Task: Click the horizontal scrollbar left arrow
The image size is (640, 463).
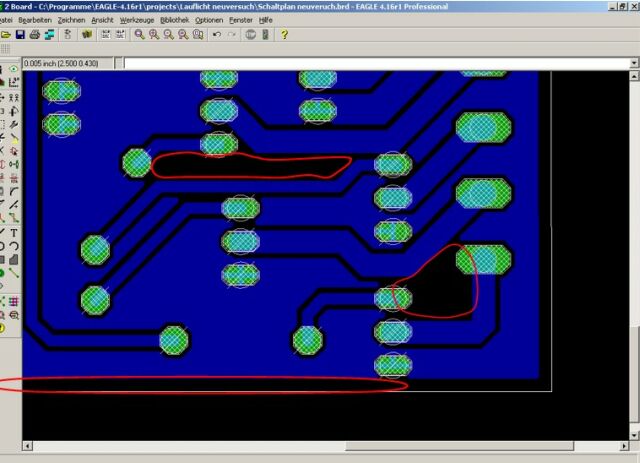Action: [x=27, y=446]
